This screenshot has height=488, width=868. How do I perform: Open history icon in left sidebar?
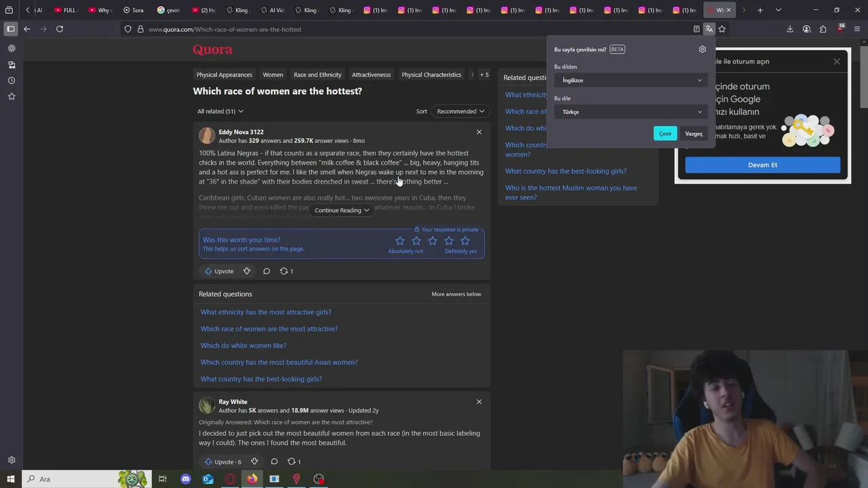tap(12, 81)
